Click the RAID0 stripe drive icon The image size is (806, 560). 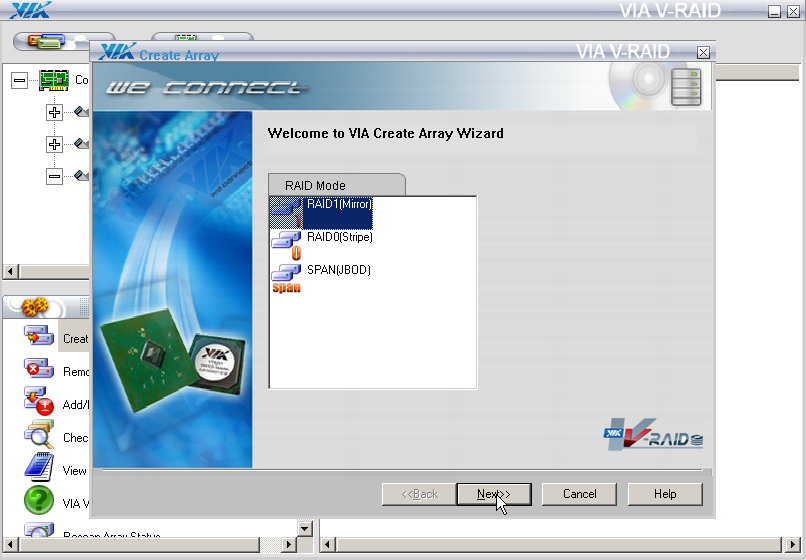(286, 246)
